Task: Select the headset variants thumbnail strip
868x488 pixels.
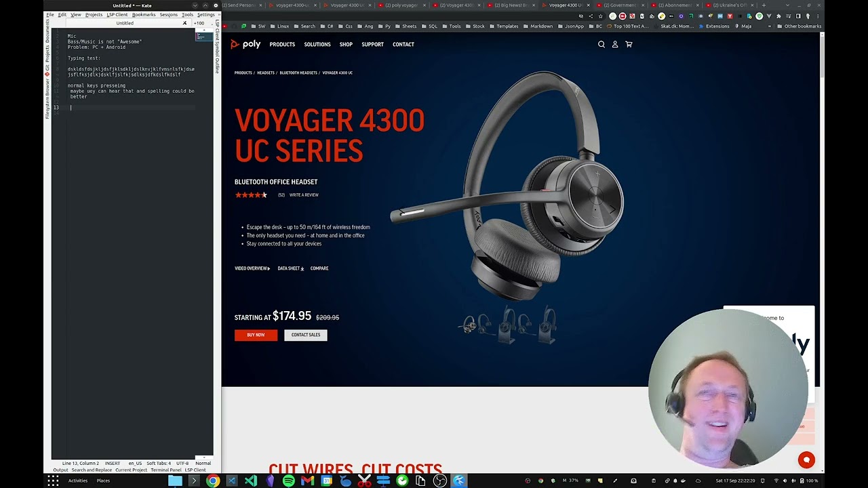Action: (508, 323)
